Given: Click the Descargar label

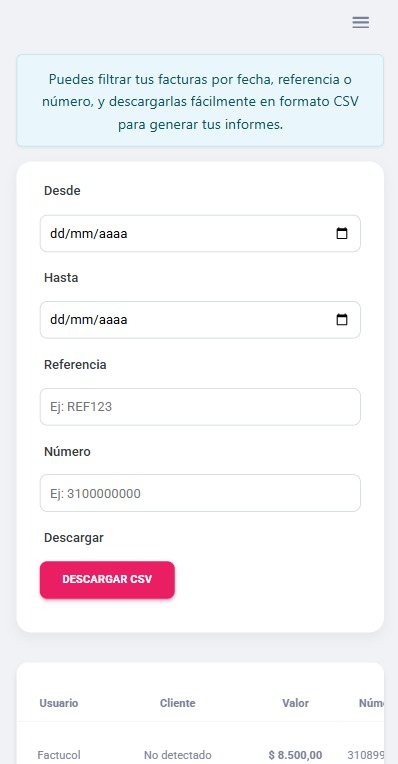Looking at the screenshot, I should 74,538.
